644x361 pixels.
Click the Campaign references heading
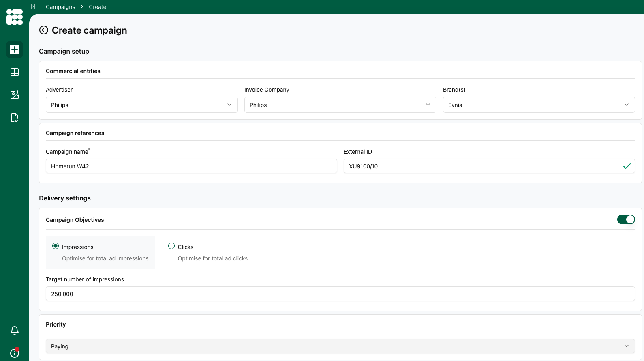(x=75, y=133)
